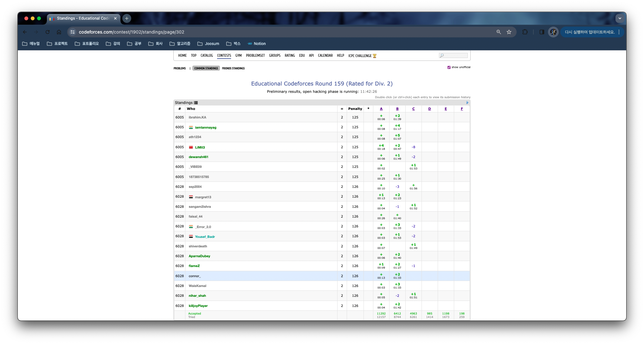Open the Chrome extensions puzzle icon
The width and height of the screenshot is (644, 344).
(525, 32)
